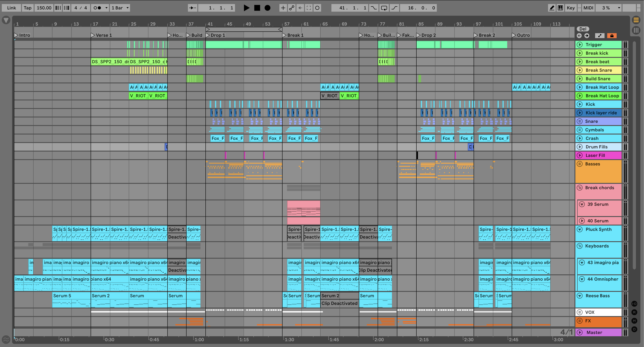This screenshot has height=347, width=644.
Task: Toggle the Loop switch in the transport
Action: tap(384, 8)
